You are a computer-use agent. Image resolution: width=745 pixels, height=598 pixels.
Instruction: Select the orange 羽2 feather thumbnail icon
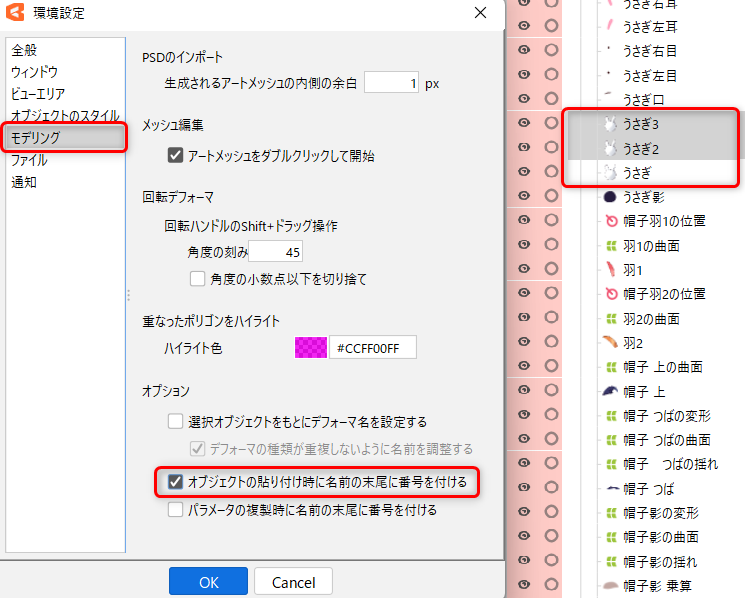tap(608, 343)
